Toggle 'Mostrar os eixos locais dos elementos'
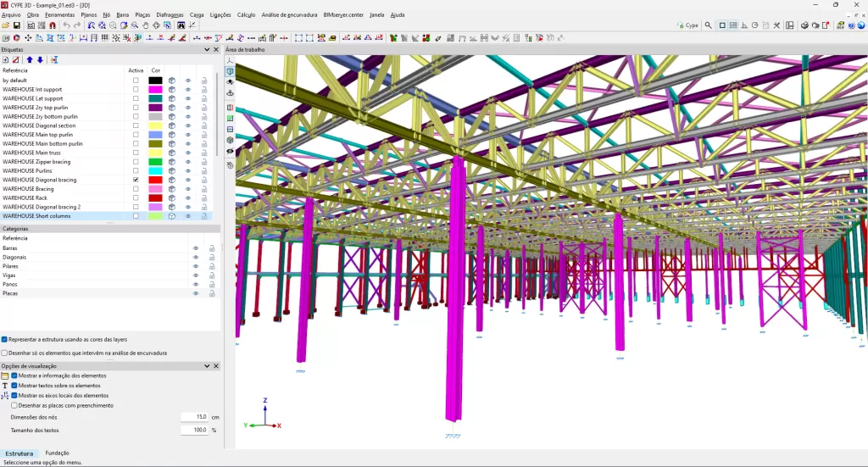The image size is (868, 467). click(14, 396)
